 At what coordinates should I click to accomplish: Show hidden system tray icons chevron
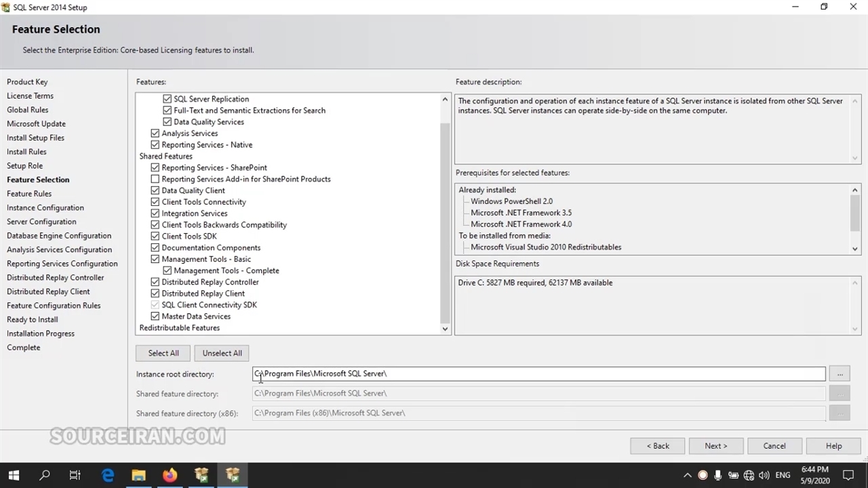coord(687,475)
